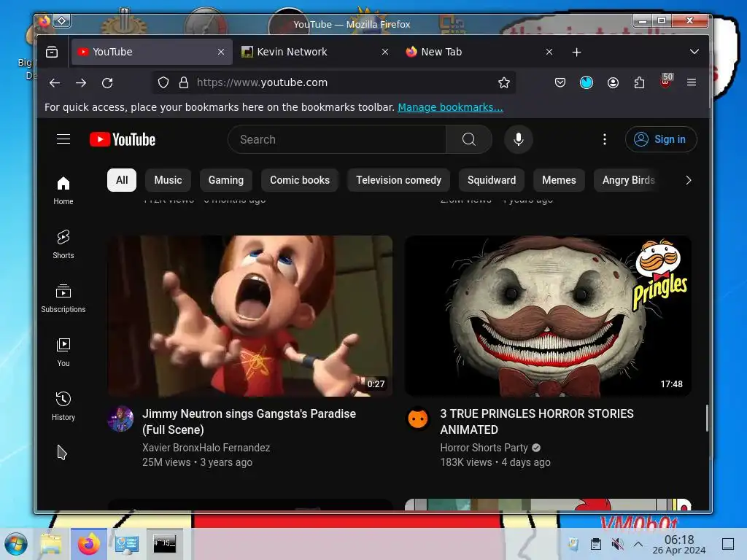Screen dimensions: 747x560
Task: Click Xavier BronxHalo Fernandez channel avatar
Action: [120, 419]
